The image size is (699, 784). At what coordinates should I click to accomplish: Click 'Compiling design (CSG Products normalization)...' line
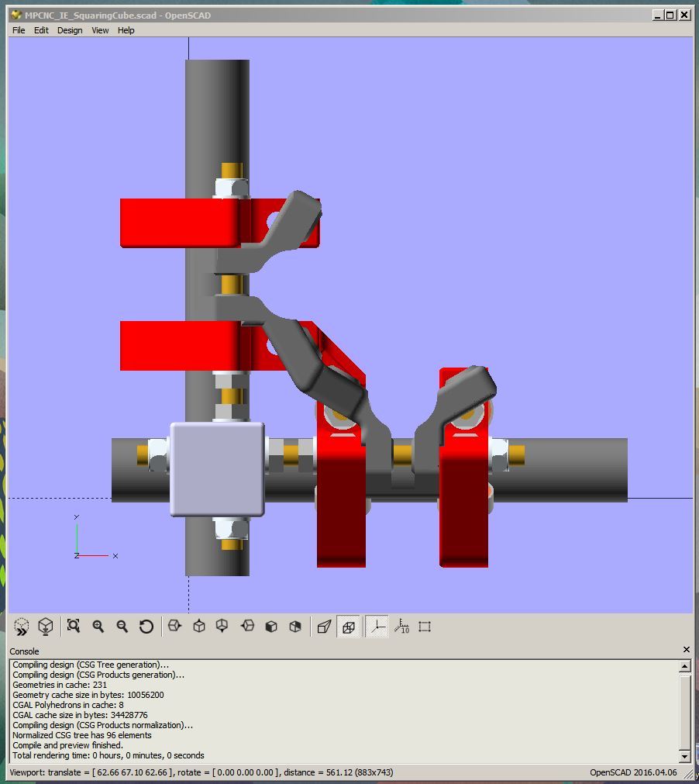[x=102, y=725]
